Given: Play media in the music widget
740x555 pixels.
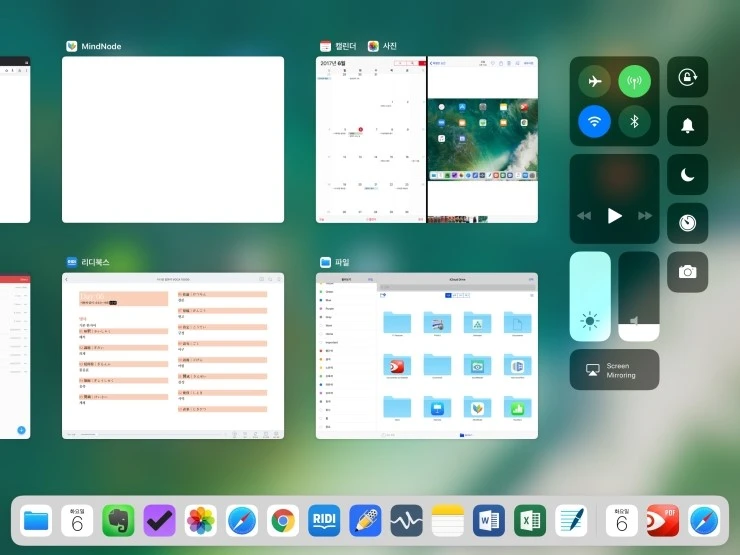Looking at the screenshot, I should [614, 216].
